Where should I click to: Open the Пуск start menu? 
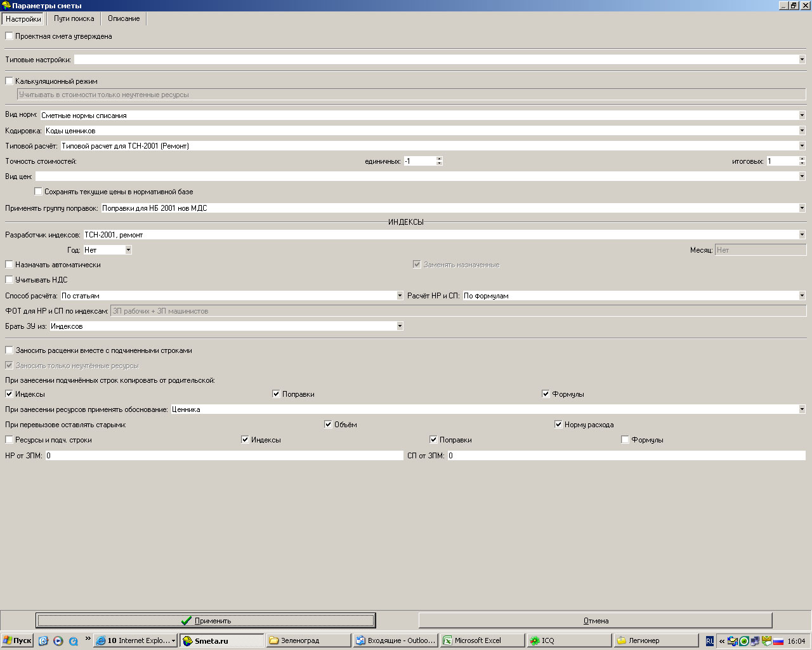(x=17, y=640)
